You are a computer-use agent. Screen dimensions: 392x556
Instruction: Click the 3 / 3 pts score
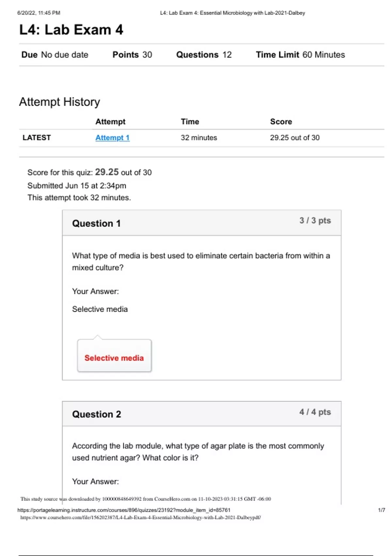point(315,220)
